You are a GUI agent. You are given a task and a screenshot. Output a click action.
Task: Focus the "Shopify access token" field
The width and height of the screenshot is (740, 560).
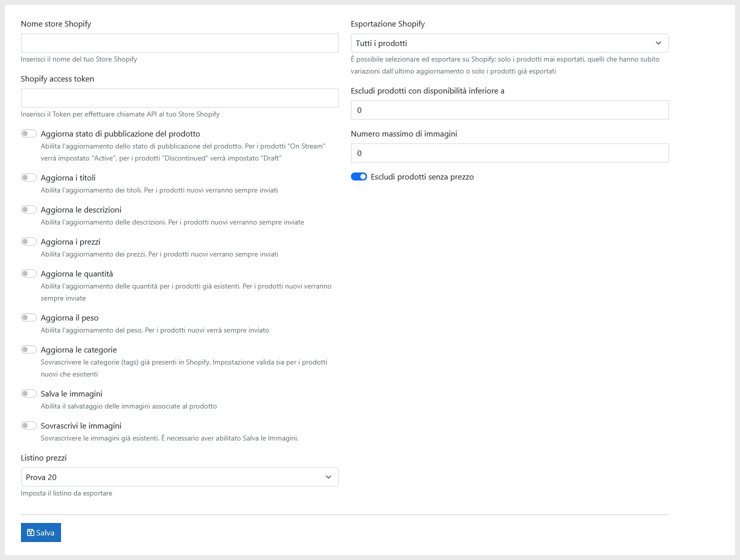point(179,97)
